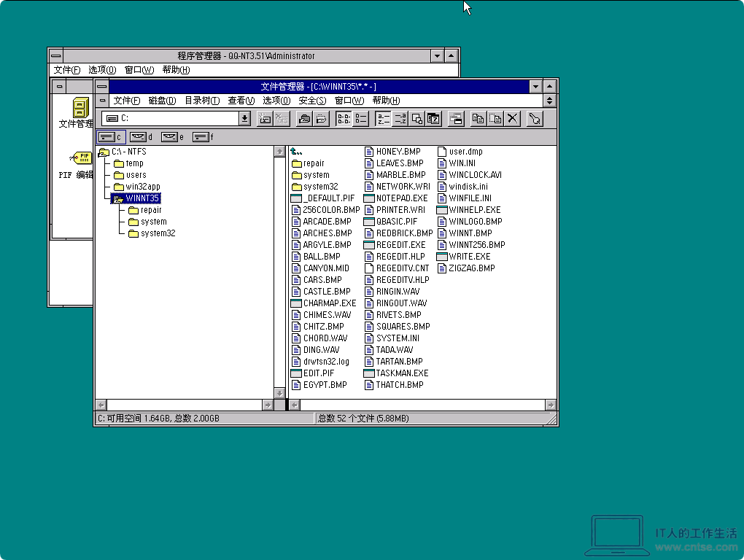Image resolution: width=744 pixels, height=560 pixels.
Task: Collapse the WINNT35 folder in tree
Action: 136,198
